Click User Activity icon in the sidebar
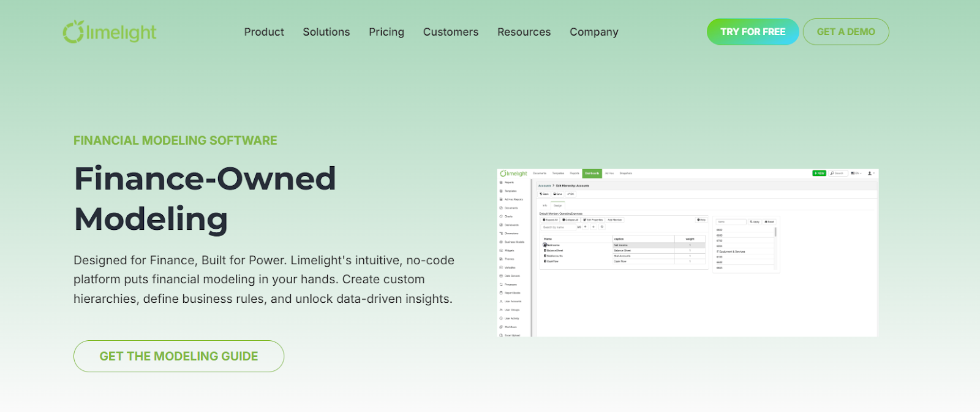Screen dimensions: 980x412 point(502,319)
